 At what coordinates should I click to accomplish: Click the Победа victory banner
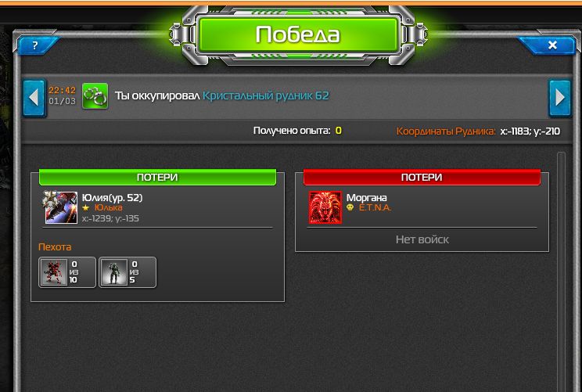[x=298, y=34]
